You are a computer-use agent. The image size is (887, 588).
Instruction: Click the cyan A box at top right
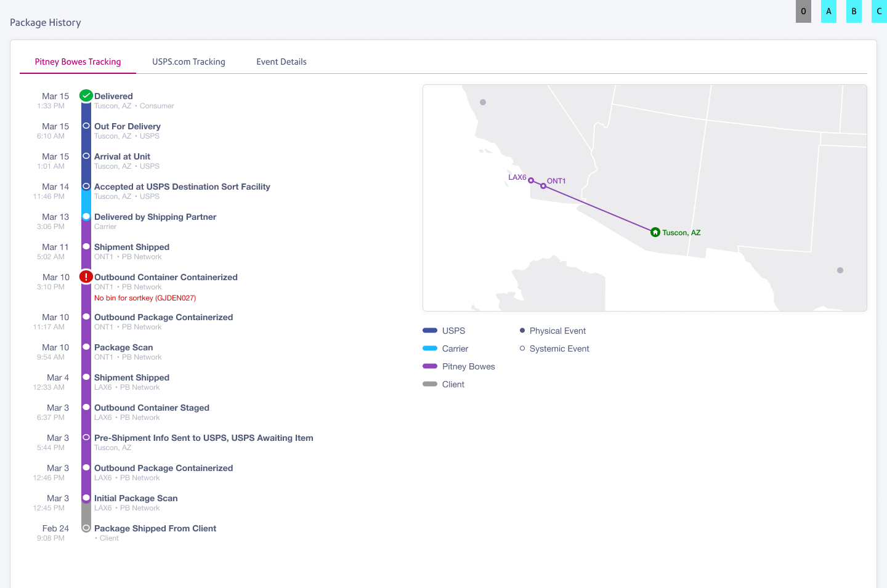pos(828,11)
